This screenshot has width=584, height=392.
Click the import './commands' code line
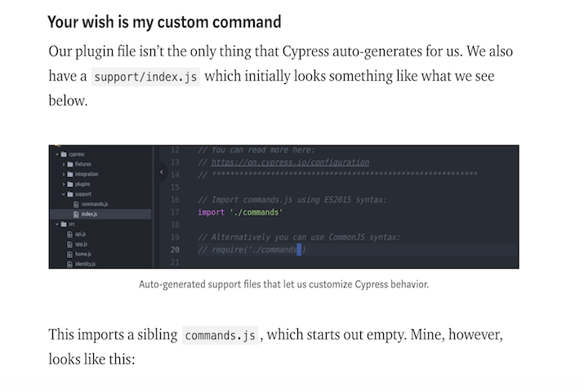coord(240,212)
